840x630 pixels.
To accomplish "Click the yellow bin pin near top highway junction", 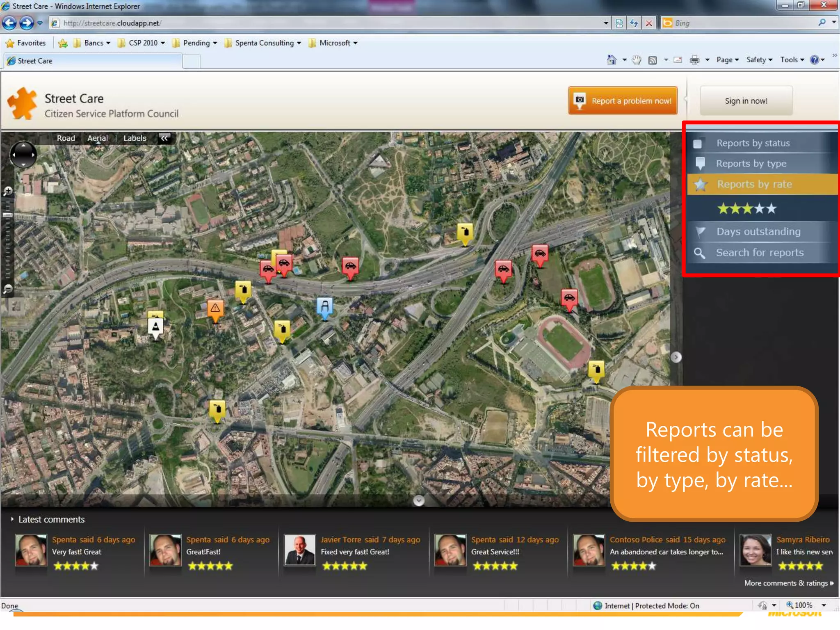I will click(465, 234).
